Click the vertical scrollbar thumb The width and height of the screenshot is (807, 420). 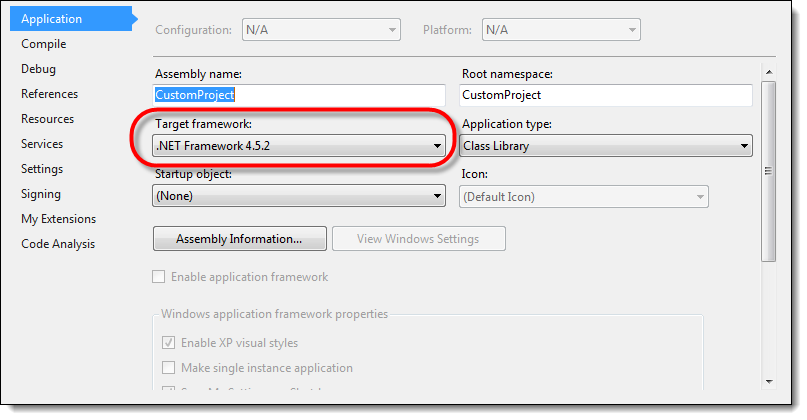tap(768, 171)
